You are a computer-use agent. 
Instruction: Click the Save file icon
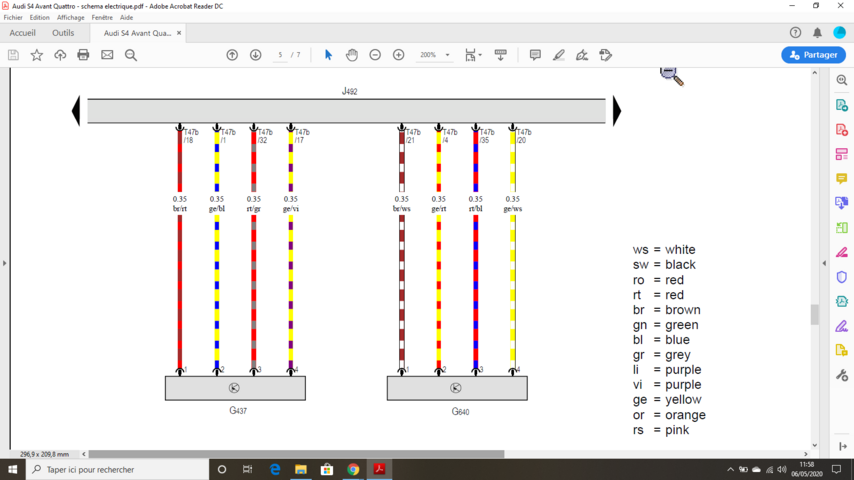tap(13, 55)
